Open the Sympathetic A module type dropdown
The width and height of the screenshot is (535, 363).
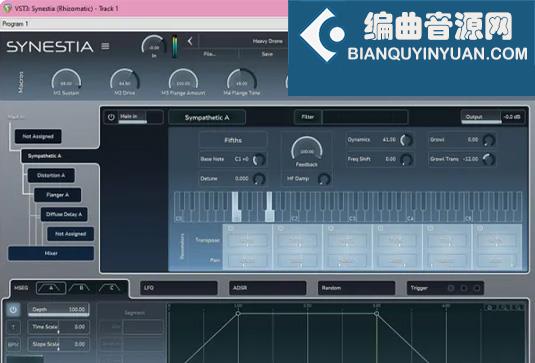tap(207, 117)
